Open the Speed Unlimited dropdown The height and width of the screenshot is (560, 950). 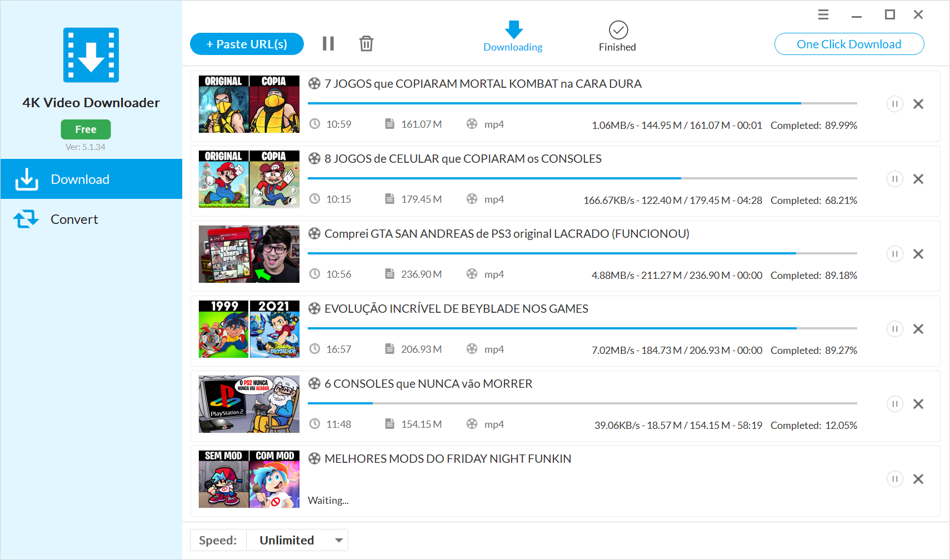[297, 540]
